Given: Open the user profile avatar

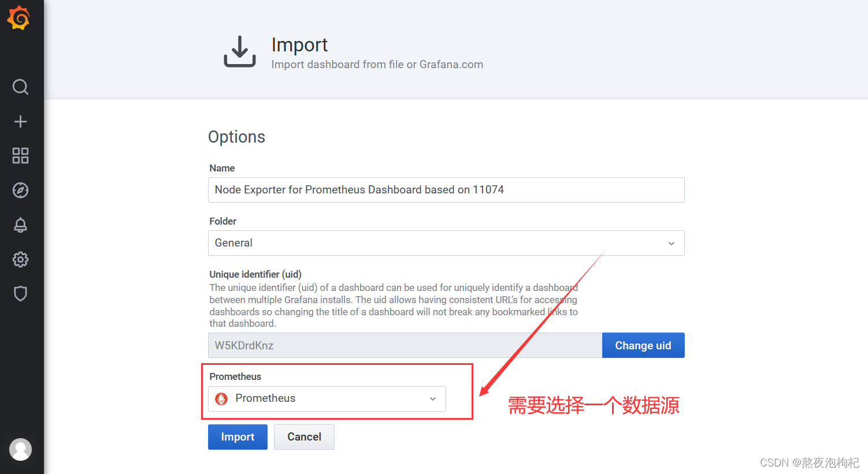Looking at the screenshot, I should click(x=20, y=449).
